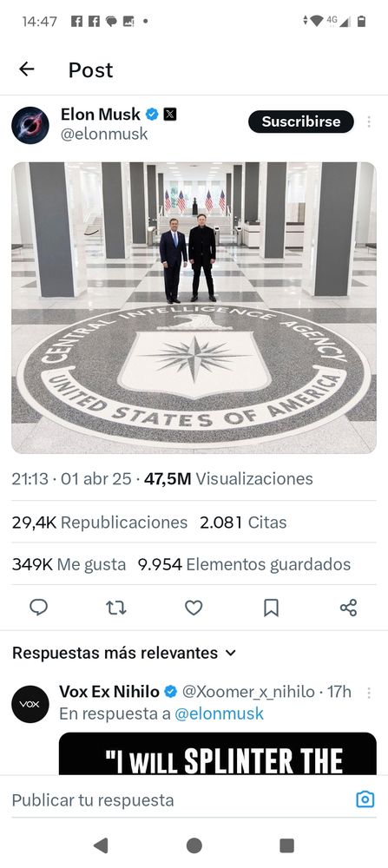Tap the Android home circle button
Viewport: 388px width, 868px height.
tap(194, 845)
